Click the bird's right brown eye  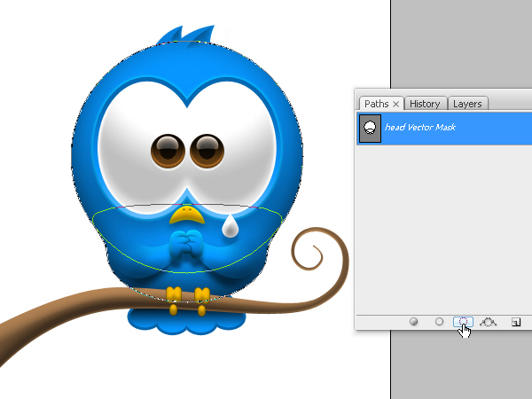point(207,151)
